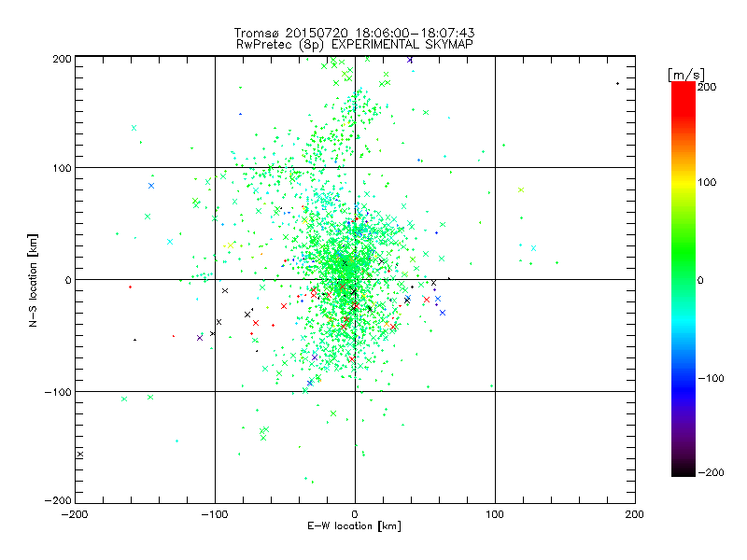Click the purple X marker at the plot's top edge

[410, 60]
